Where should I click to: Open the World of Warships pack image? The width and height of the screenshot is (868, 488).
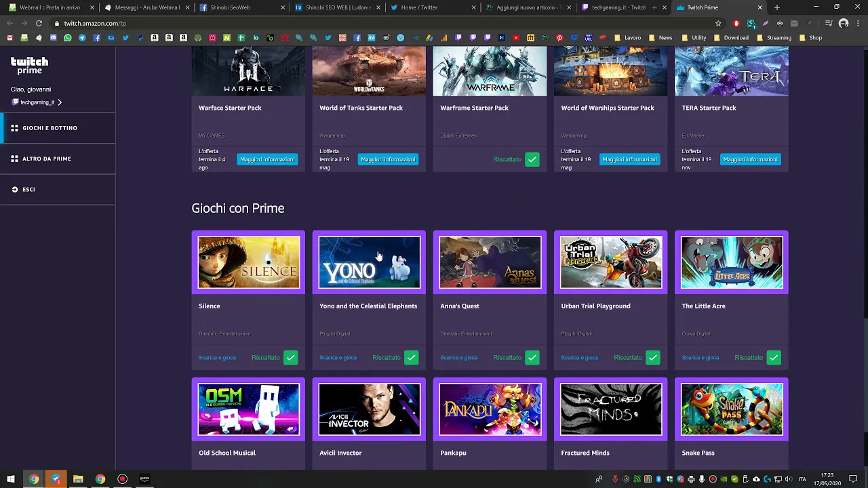[611, 71]
